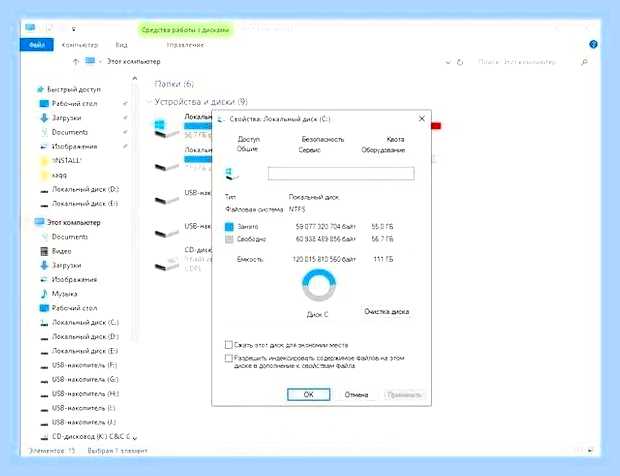620x476 pixels.
Task: Switch to the Вид ribbon tab
Action: pyautogui.click(x=121, y=45)
